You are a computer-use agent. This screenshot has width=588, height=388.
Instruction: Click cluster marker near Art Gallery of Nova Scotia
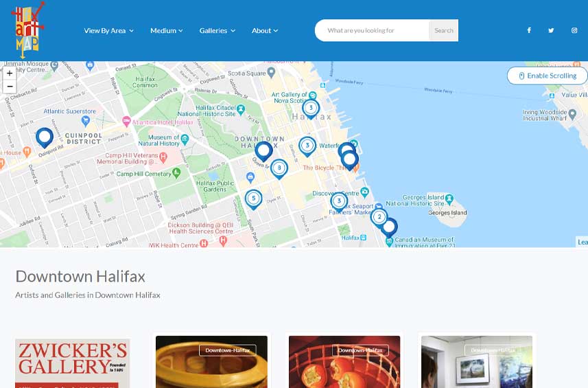point(311,109)
